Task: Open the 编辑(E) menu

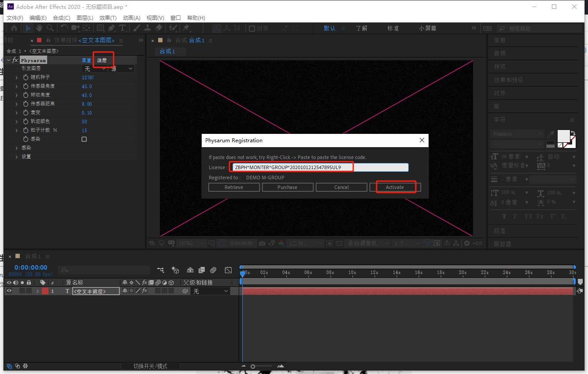Action: (38, 18)
